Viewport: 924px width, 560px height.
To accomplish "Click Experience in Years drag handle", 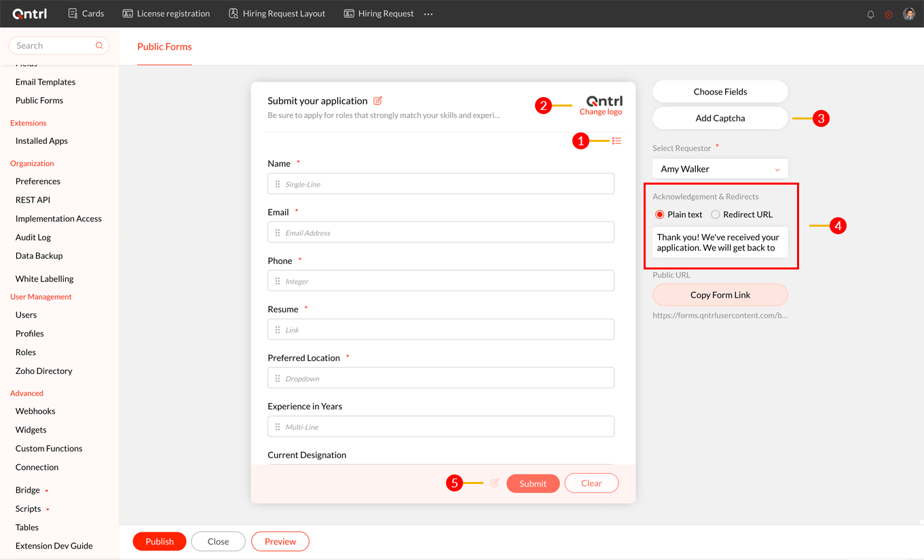I will [277, 427].
